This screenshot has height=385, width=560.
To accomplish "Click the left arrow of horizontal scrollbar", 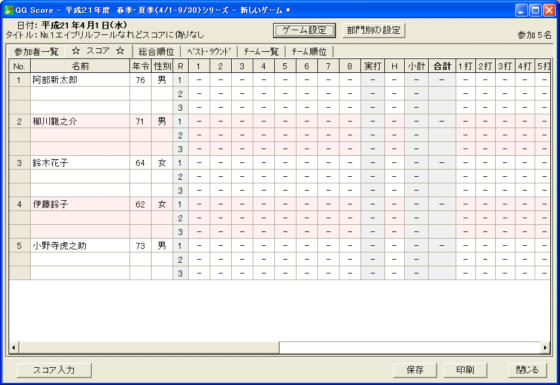I will [14, 348].
